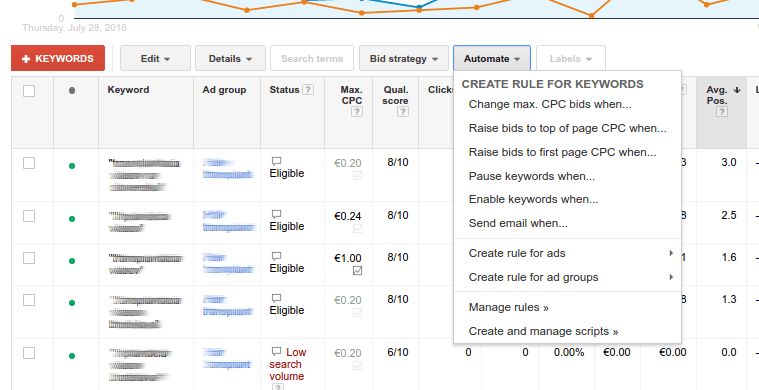The height and width of the screenshot is (390, 759).
Task: Toggle the select-all checkbox in table header
Action: coord(29,90)
